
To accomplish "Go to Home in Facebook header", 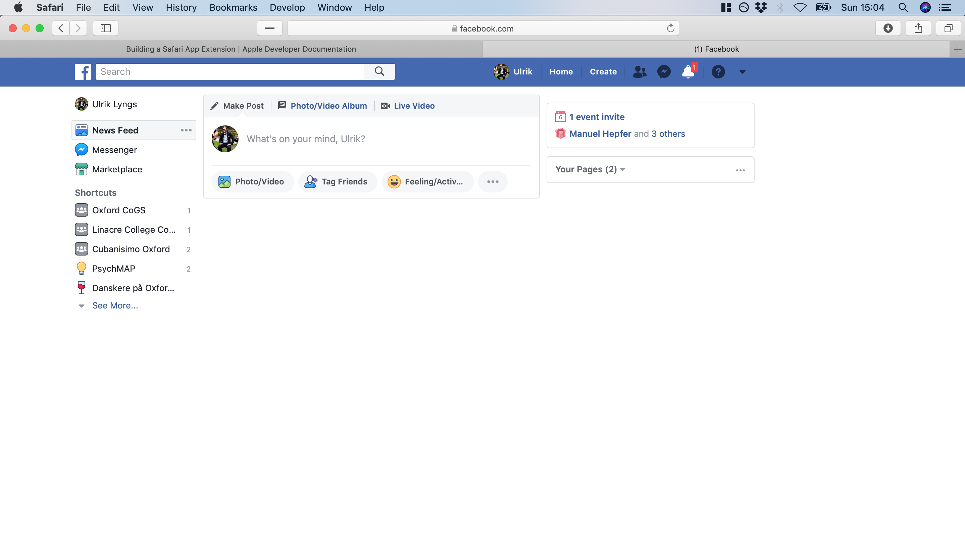I will click(561, 71).
